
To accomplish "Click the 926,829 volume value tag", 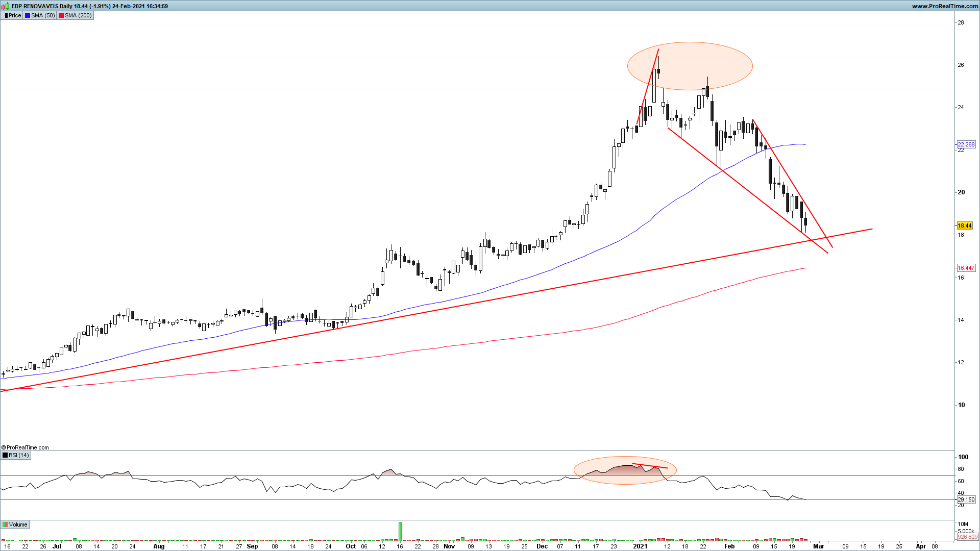I will [967, 537].
